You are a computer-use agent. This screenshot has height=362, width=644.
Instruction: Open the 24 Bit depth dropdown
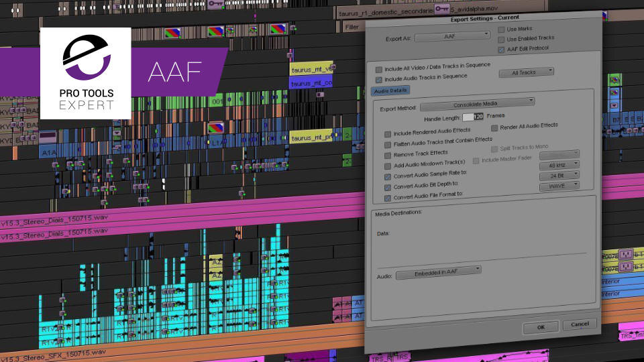pyautogui.click(x=559, y=175)
